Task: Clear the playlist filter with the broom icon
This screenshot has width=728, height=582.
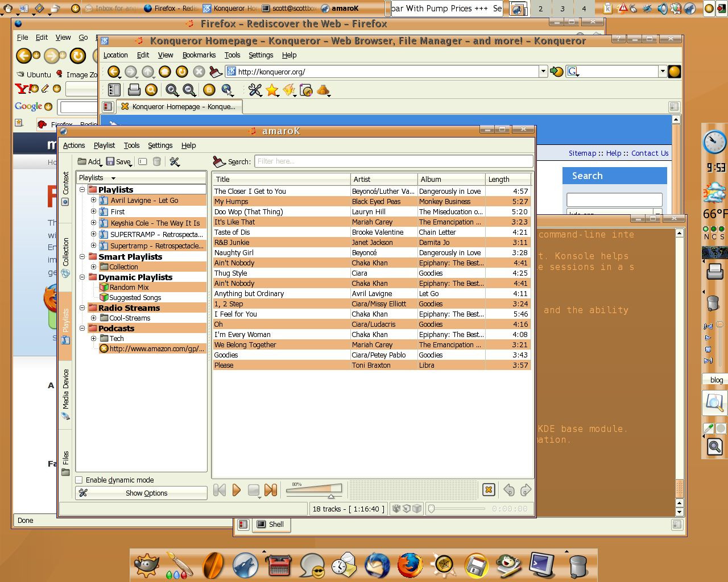Action: click(x=219, y=161)
